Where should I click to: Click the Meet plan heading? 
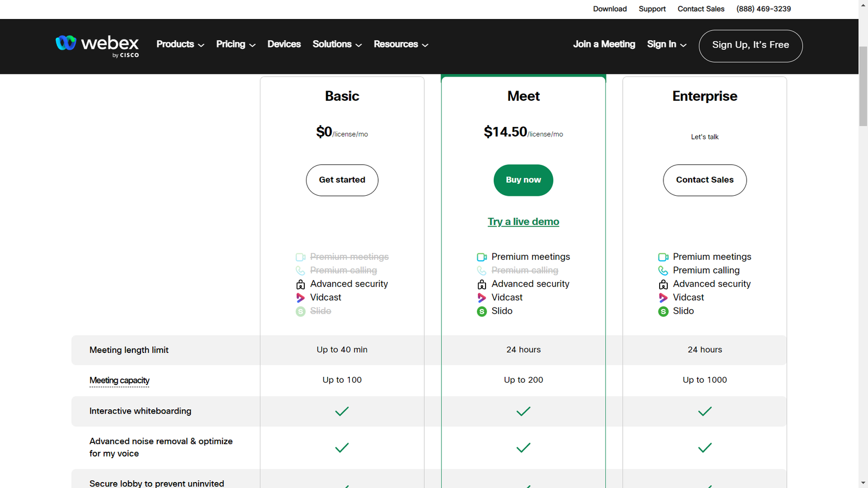tap(524, 97)
